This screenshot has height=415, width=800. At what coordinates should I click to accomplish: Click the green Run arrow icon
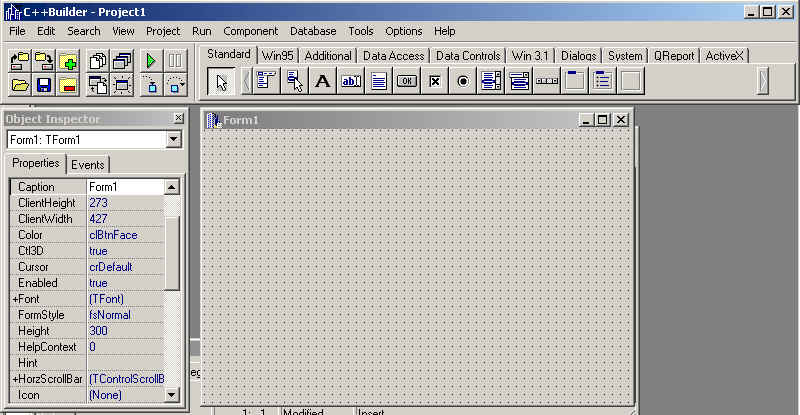[x=151, y=61]
